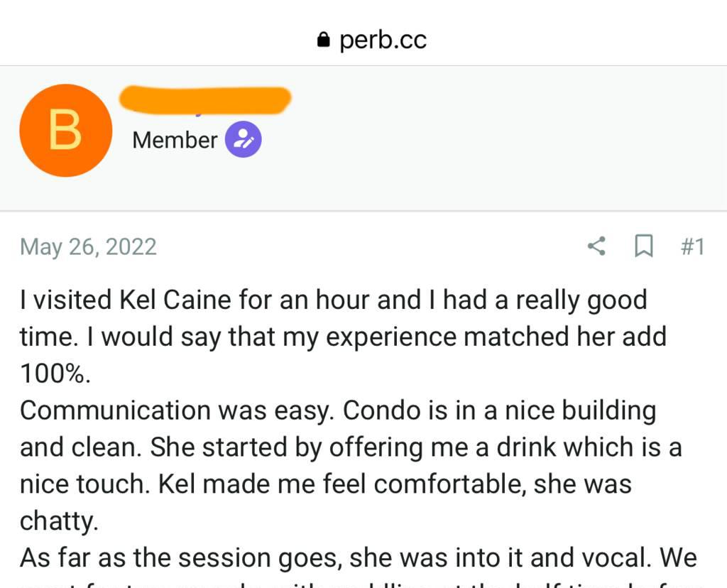Click the word 'chatty.' in the post
Screen dimensions: 727x588
(x=59, y=521)
